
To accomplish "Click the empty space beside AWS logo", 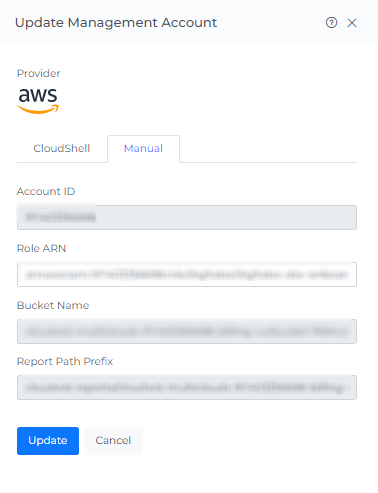I will (208, 101).
